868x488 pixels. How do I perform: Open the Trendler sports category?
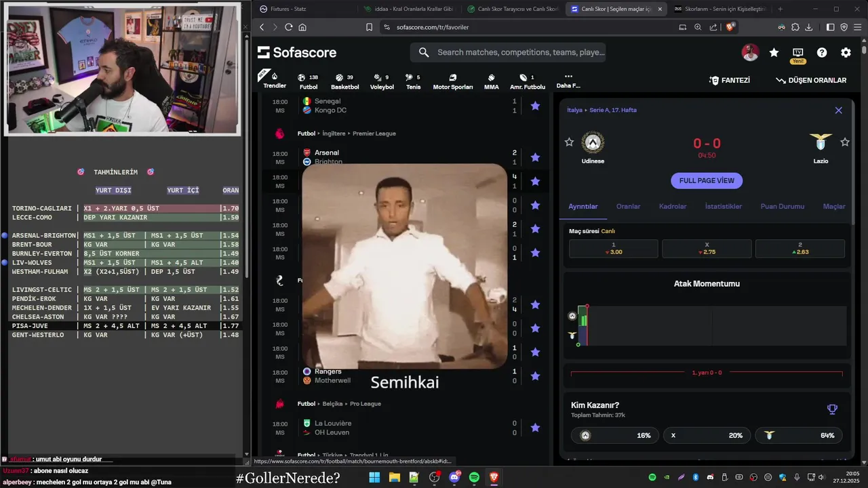click(x=274, y=80)
